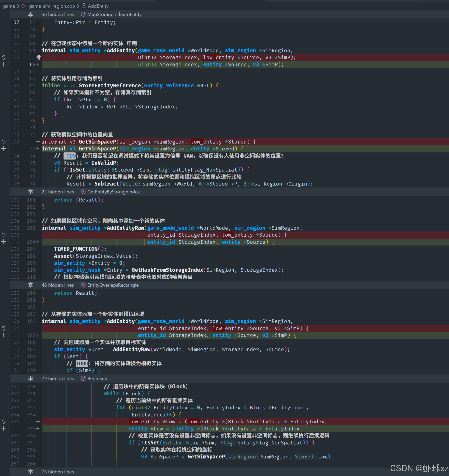Go to EntityOverlapsRectangle symbol link
Screen dimensions: 449x476
point(113,285)
